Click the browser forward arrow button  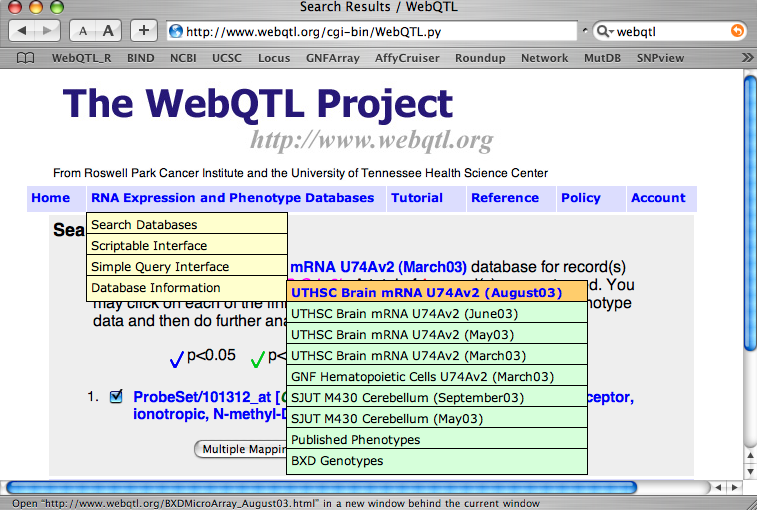click(x=49, y=31)
